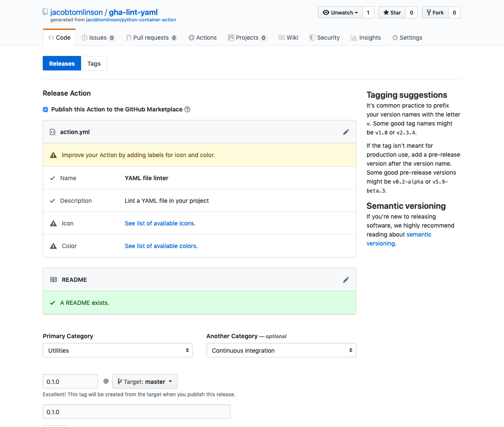Click the help question mark icon beside Marketplace
Screen dimensions: 504x427
pyautogui.click(x=187, y=109)
